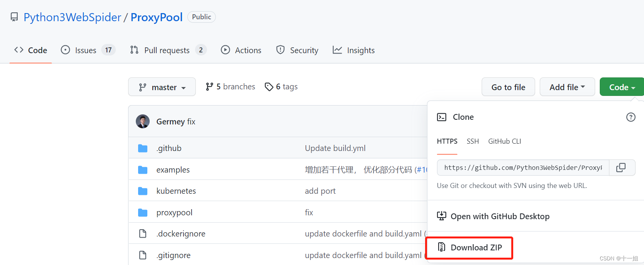Expand the master branch dropdown
644x265 pixels.
click(x=162, y=87)
